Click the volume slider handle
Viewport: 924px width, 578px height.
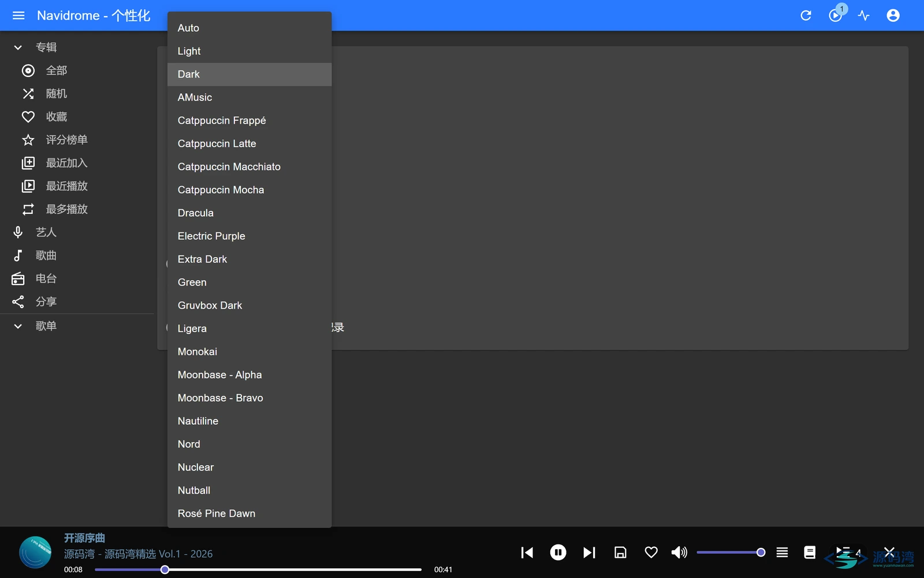[x=761, y=553]
